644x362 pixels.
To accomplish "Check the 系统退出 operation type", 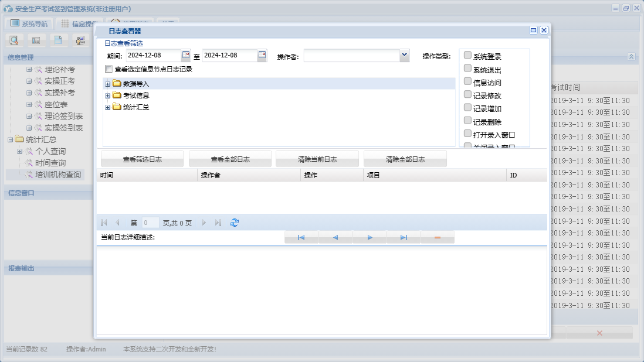I will pos(467,68).
